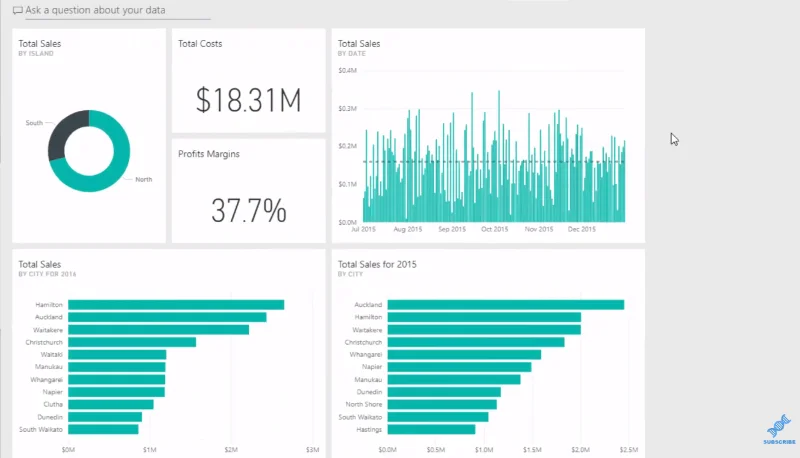Viewport: 800px width, 458px height.
Task: Select the Hamilton bar in 2015 city chart
Action: point(484,317)
